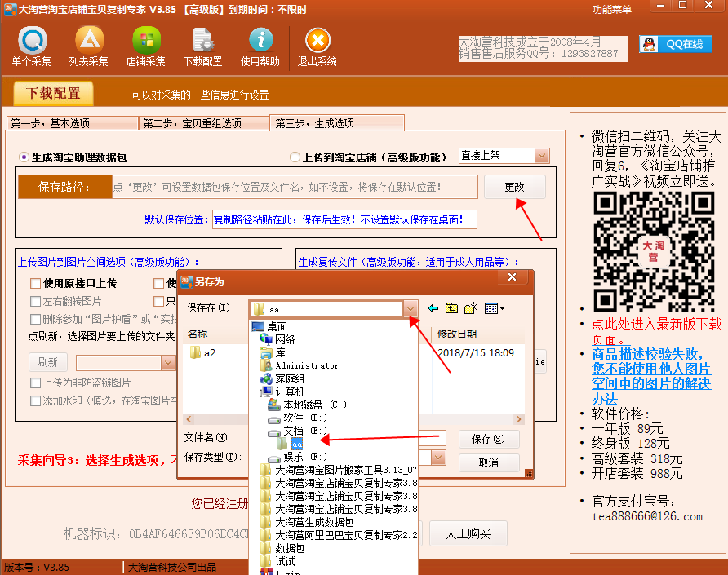
Task: Switch to the 第三步，生成选项 tab
Action: point(337,122)
